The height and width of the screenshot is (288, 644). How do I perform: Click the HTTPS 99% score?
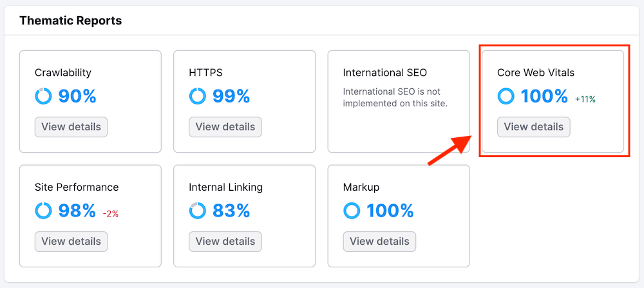pos(231,97)
